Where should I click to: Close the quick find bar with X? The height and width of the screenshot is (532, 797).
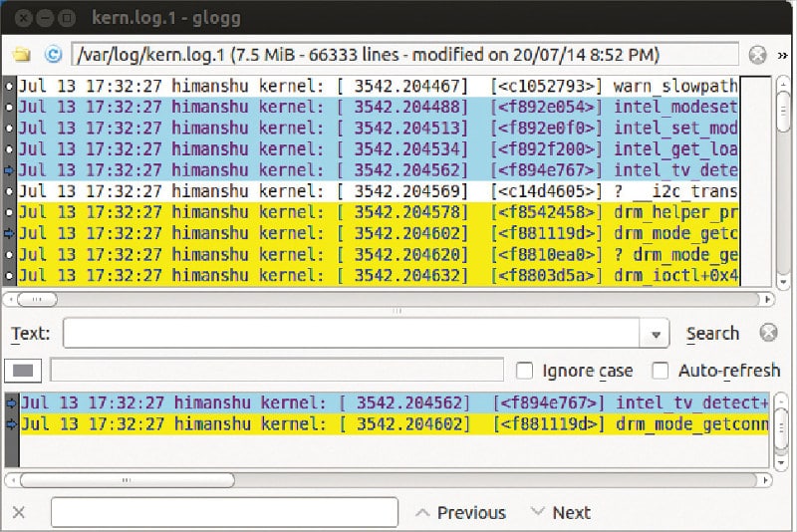tap(19, 512)
